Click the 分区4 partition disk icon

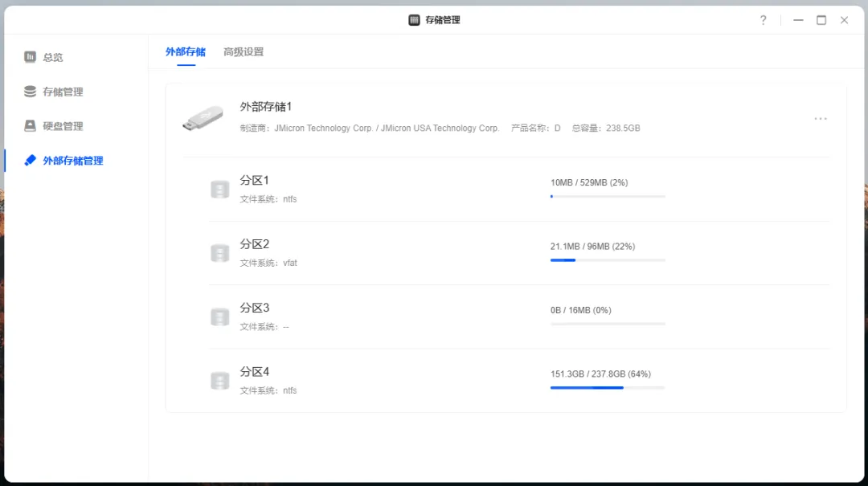pyautogui.click(x=219, y=380)
